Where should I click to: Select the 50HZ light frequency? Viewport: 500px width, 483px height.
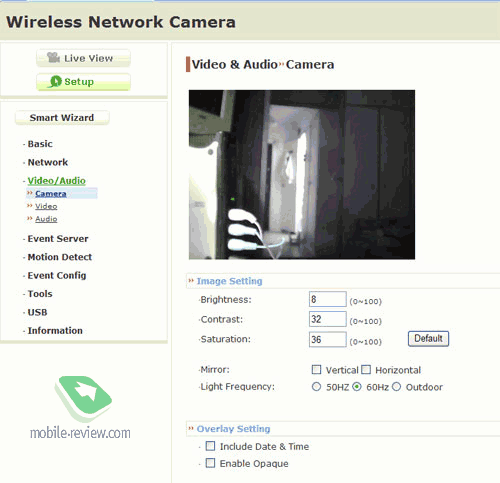click(316, 387)
